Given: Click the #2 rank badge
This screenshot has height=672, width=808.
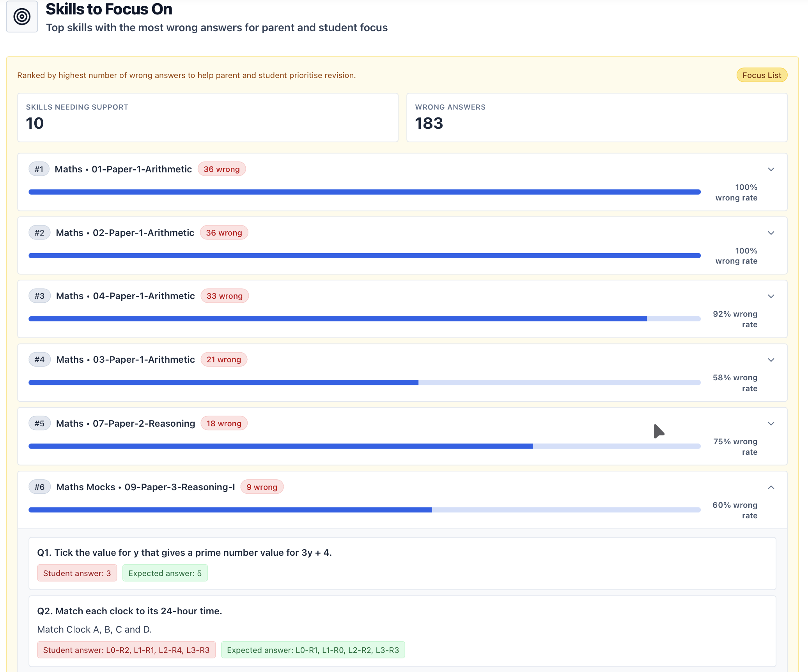Looking at the screenshot, I should click(x=39, y=233).
